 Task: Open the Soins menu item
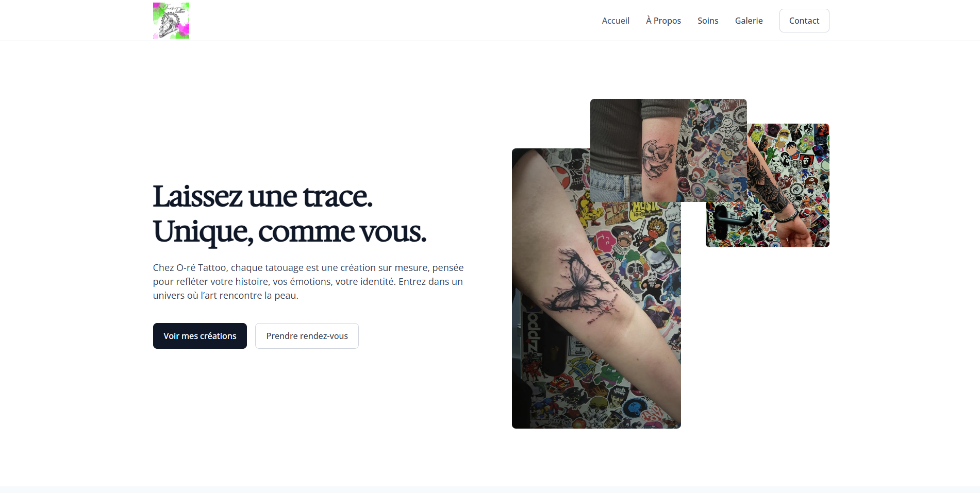coord(708,21)
